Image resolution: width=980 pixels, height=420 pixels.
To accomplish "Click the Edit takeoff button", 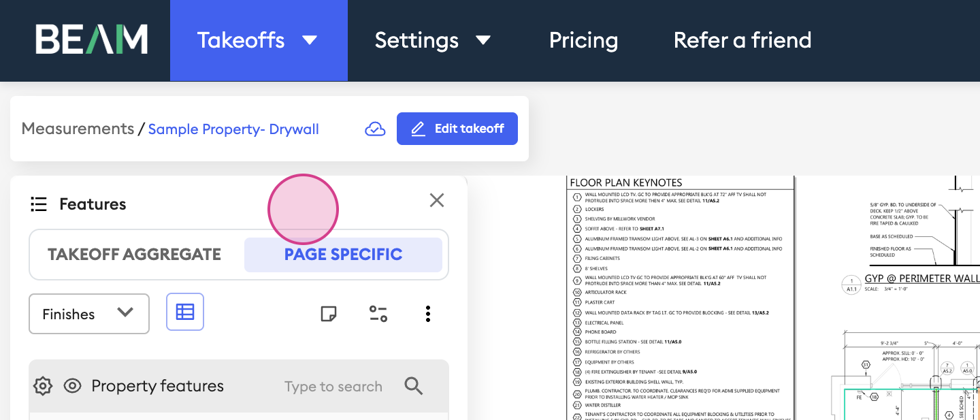I will [457, 129].
